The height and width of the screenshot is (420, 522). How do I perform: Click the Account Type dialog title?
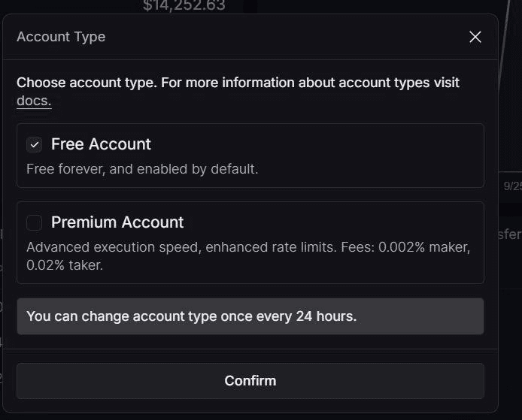(61, 37)
